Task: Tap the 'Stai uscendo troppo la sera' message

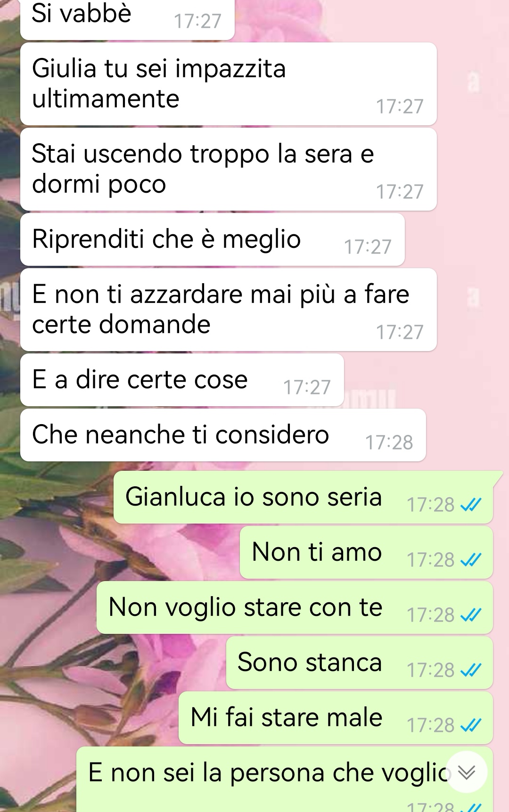Action: tap(229, 169)
